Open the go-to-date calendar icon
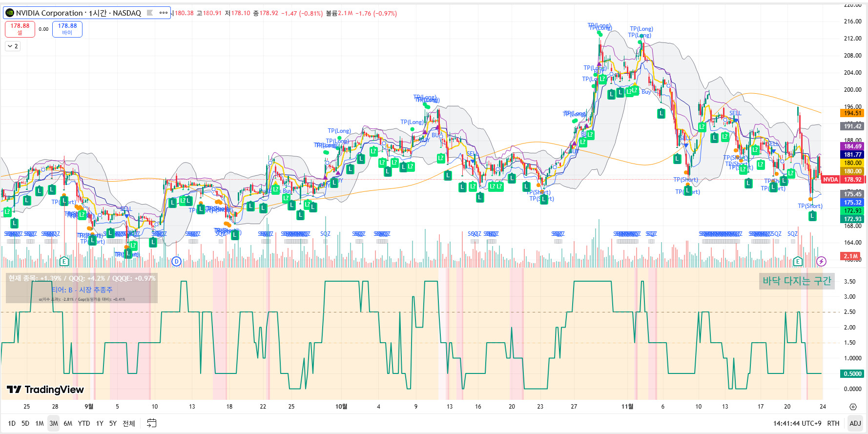This screenshot has width=868, height=434. (152, 423)
